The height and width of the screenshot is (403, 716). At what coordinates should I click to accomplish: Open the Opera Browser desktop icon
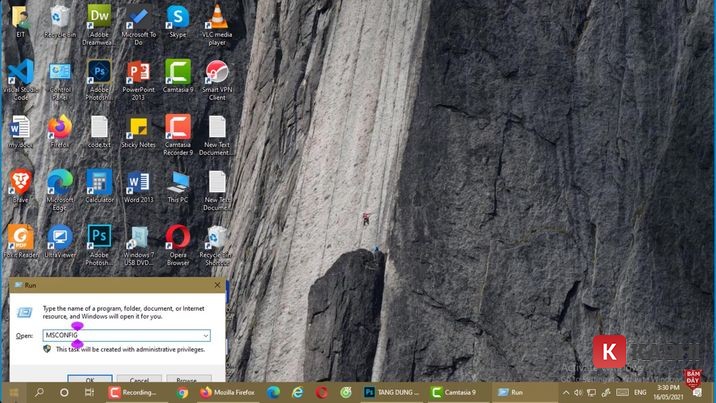pos(178,246)
